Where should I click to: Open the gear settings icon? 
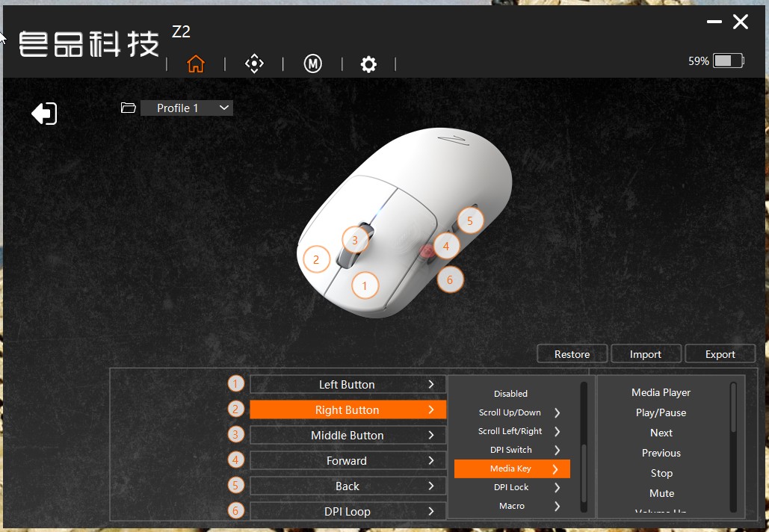[x=368, y=64]
